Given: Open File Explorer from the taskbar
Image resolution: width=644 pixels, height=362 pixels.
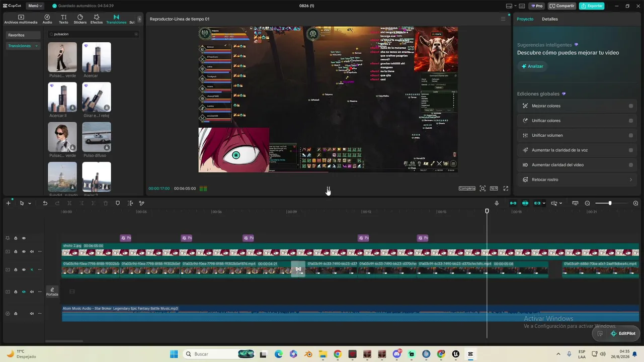Looking at the screenshot, I should pos(323,354).
